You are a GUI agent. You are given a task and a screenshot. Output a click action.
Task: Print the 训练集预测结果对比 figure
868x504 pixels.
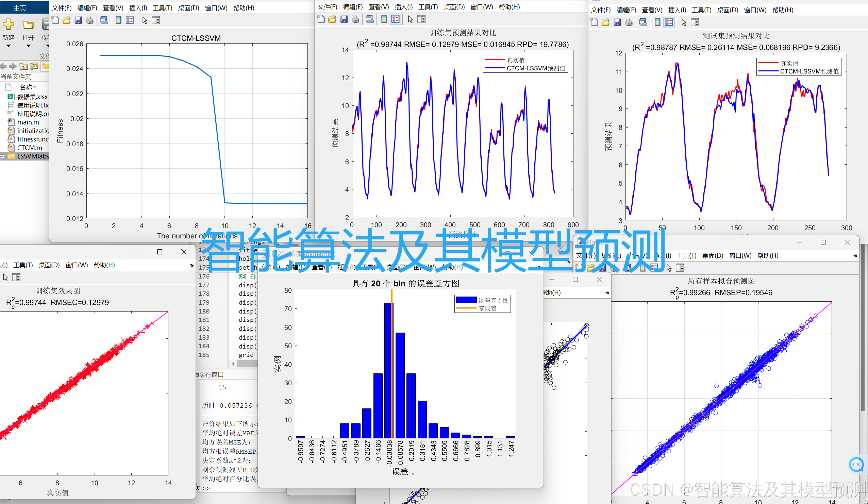click(x=355, y=20)
